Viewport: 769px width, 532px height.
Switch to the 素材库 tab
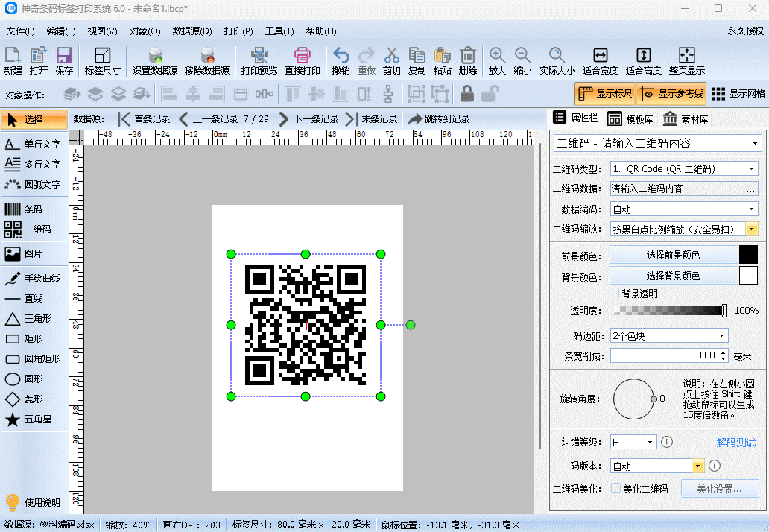coord(686,119)
